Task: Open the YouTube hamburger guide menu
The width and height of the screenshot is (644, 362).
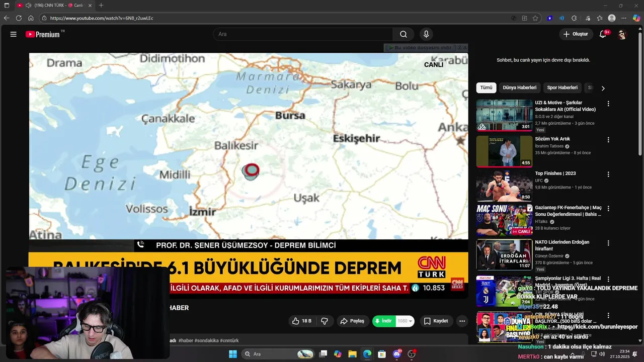Action: click(x=14, y=34)
